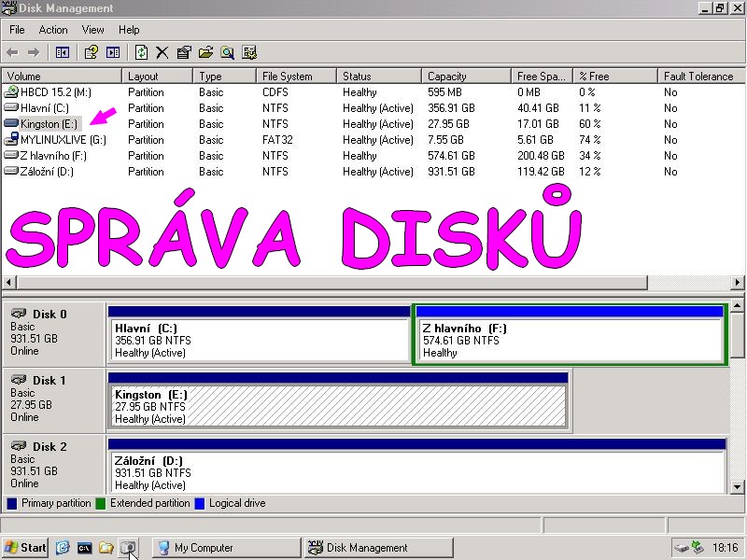Click the taskbar clock showing 18:16

pyautogui.click(x=726, y=548)
